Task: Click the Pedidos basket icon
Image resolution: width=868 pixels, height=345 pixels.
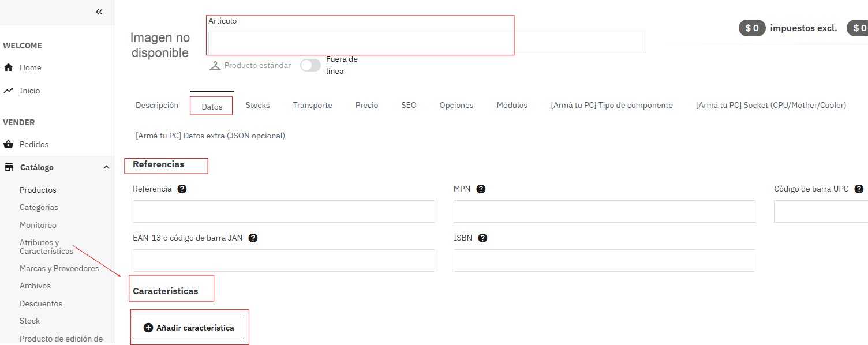Action: [x=8, y=144]
